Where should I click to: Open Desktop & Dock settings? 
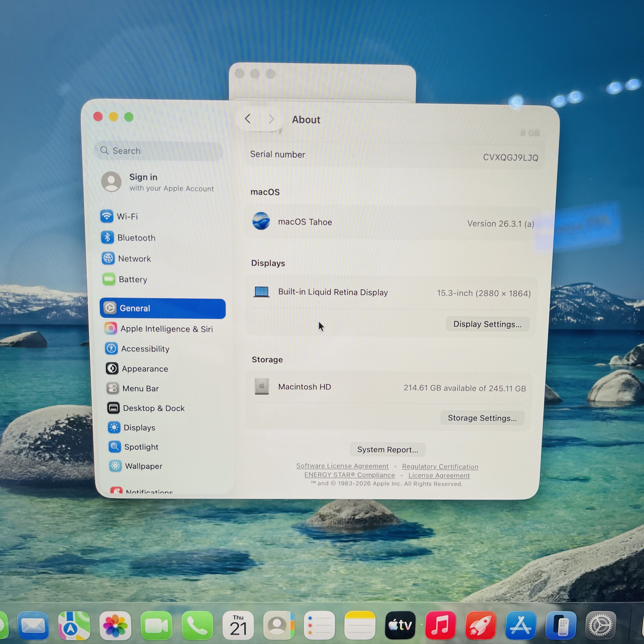point(146,408)
